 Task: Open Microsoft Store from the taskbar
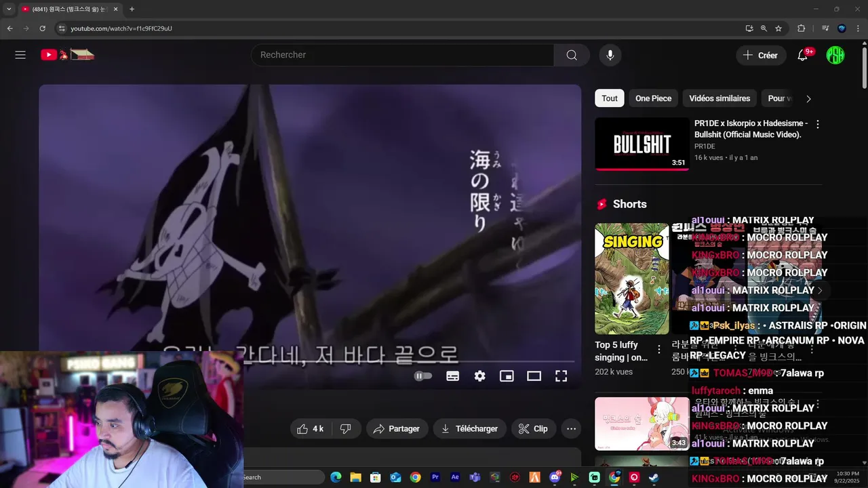(x=375, y=477)
